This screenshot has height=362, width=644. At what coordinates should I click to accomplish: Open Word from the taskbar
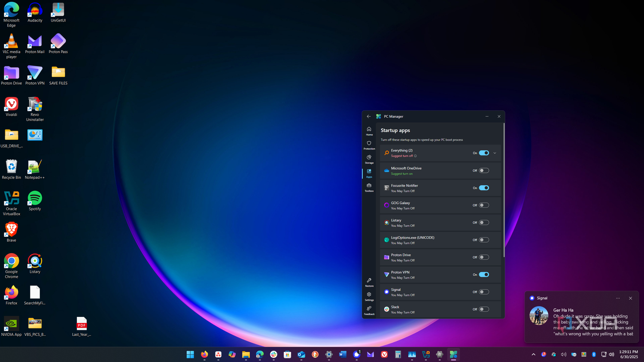343,354
